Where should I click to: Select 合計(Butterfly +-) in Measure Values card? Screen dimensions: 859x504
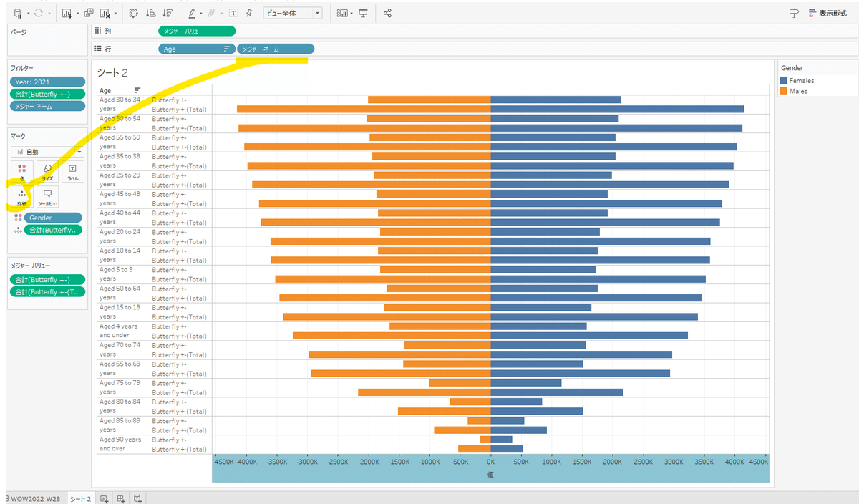coord(48,280)
